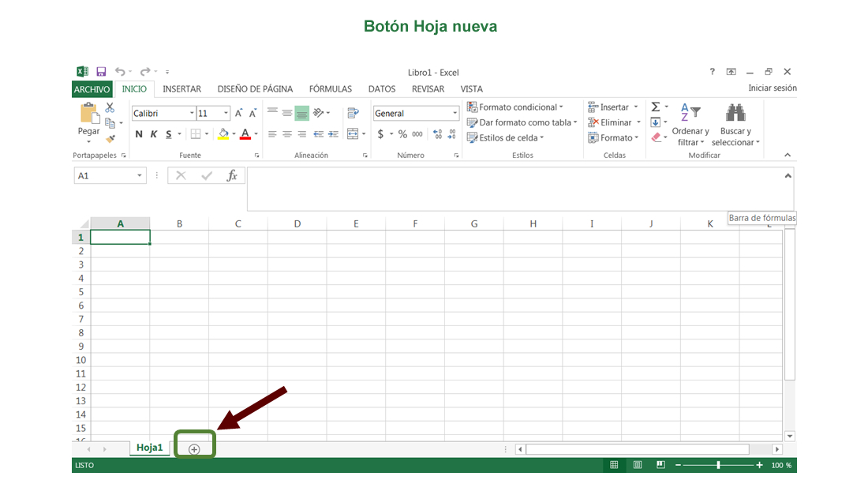Viewport: 868px width, 480px height.
Task: Toggle underline S formatting
Action: pos(168,134)
